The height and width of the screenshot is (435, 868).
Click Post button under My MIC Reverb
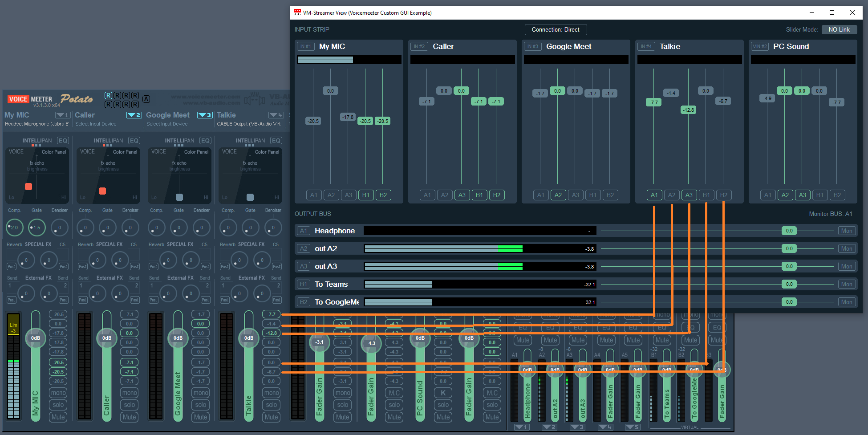[12, 266]
